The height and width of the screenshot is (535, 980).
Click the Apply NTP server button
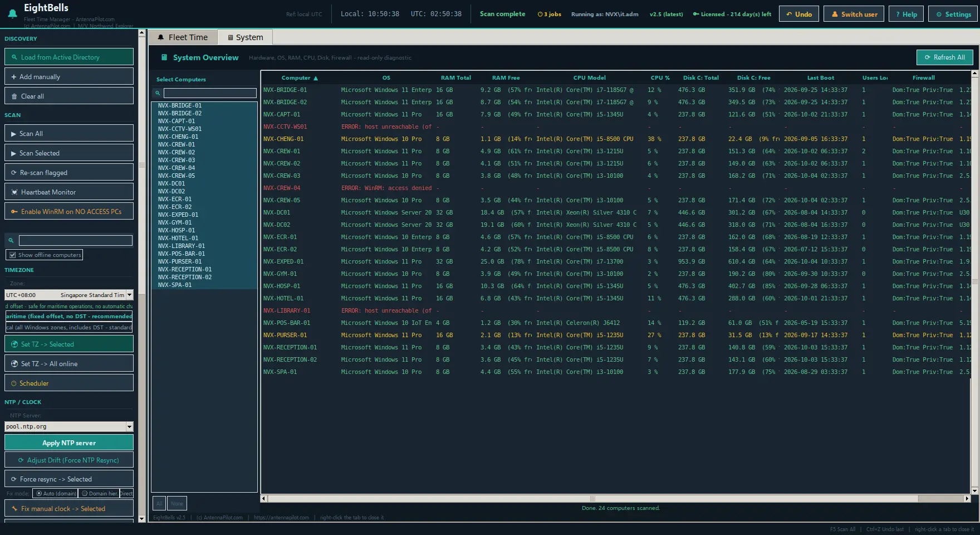click(69, 442)
